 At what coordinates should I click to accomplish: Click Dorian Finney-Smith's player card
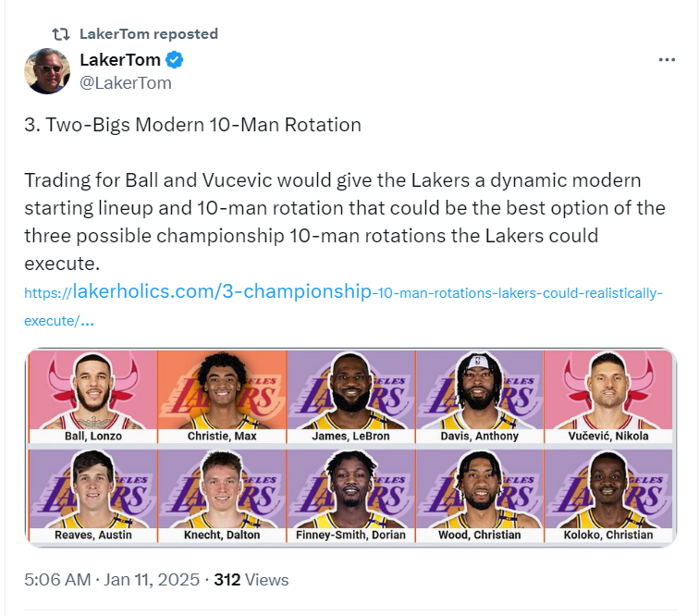350,496
